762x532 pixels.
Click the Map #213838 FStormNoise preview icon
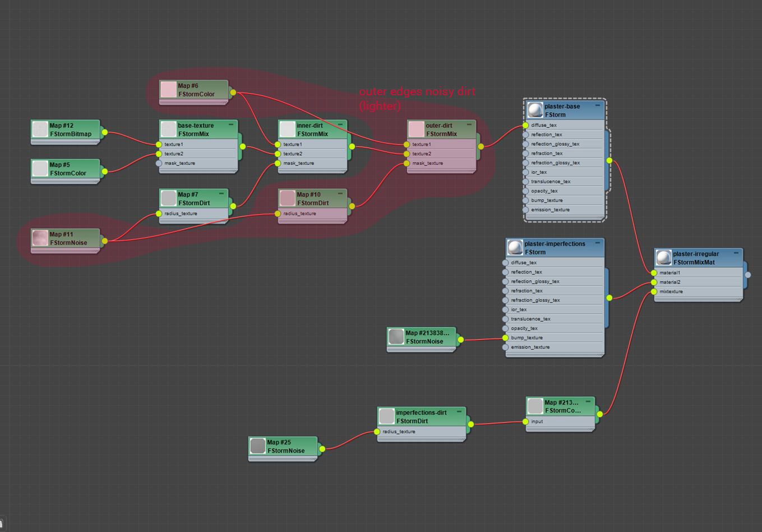pos(396,337)
